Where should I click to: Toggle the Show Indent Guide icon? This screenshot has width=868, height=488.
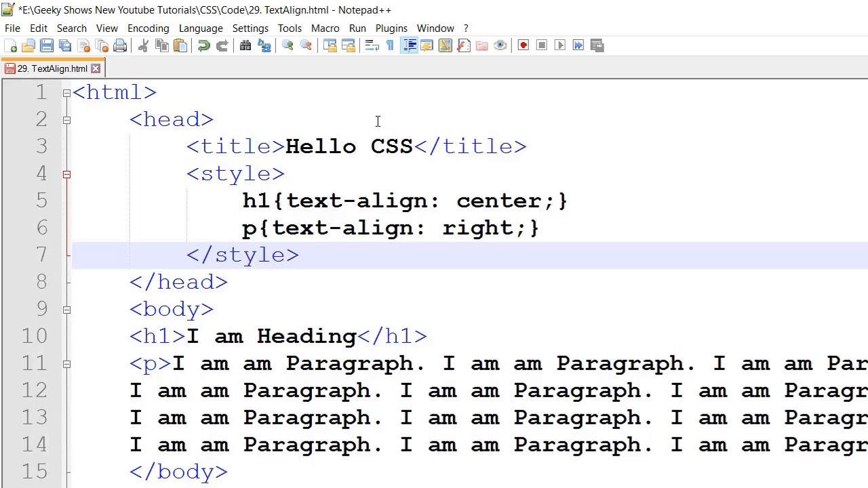click(x=409, y=45)
